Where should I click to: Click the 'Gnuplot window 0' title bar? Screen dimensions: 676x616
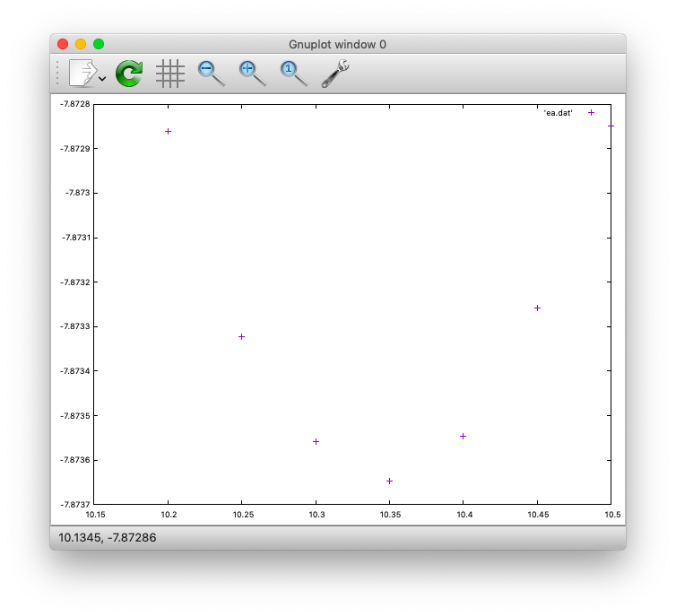pos(337,44)
